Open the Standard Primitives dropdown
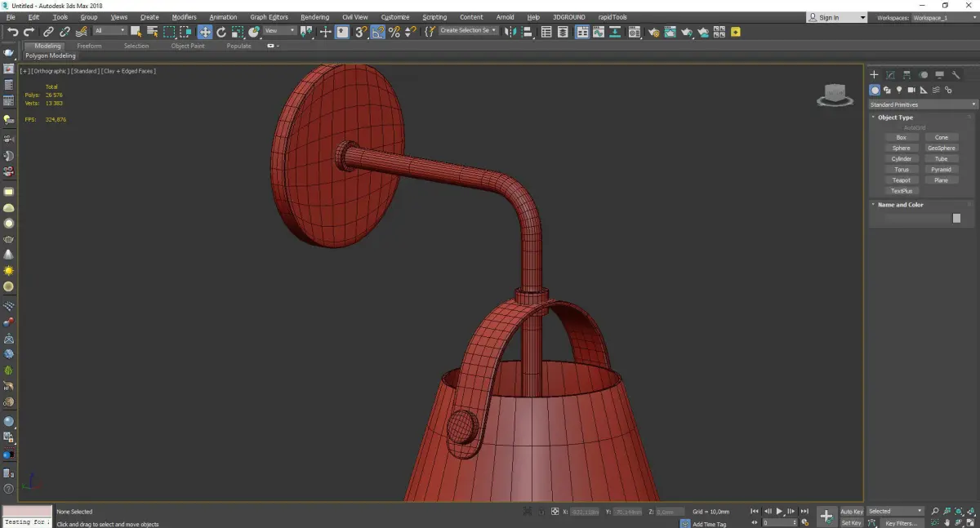 pos(923,104)
